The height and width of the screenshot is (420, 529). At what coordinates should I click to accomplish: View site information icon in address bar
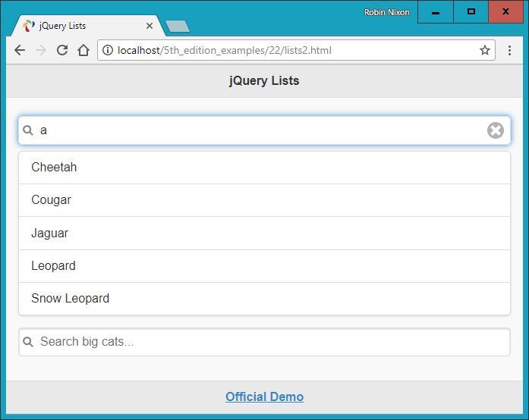pyautogui.click(x=108, y=50)
